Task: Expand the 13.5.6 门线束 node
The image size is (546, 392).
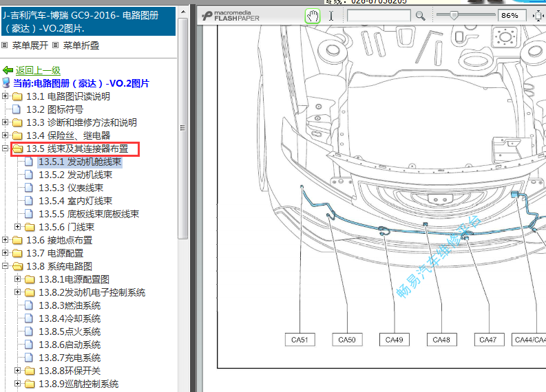Action: (17, 226)
